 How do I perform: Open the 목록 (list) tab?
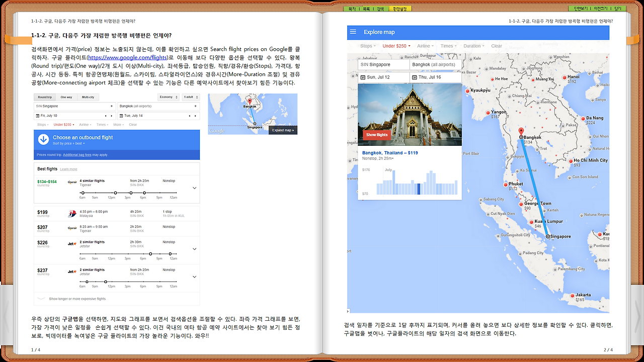click(366, 9)
